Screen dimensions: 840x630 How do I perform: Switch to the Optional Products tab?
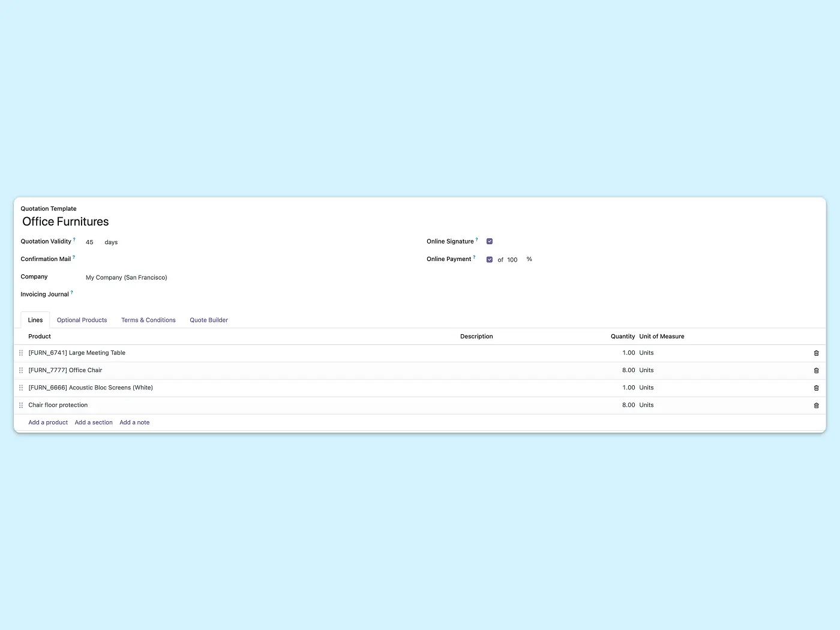(x=82, y=320)
